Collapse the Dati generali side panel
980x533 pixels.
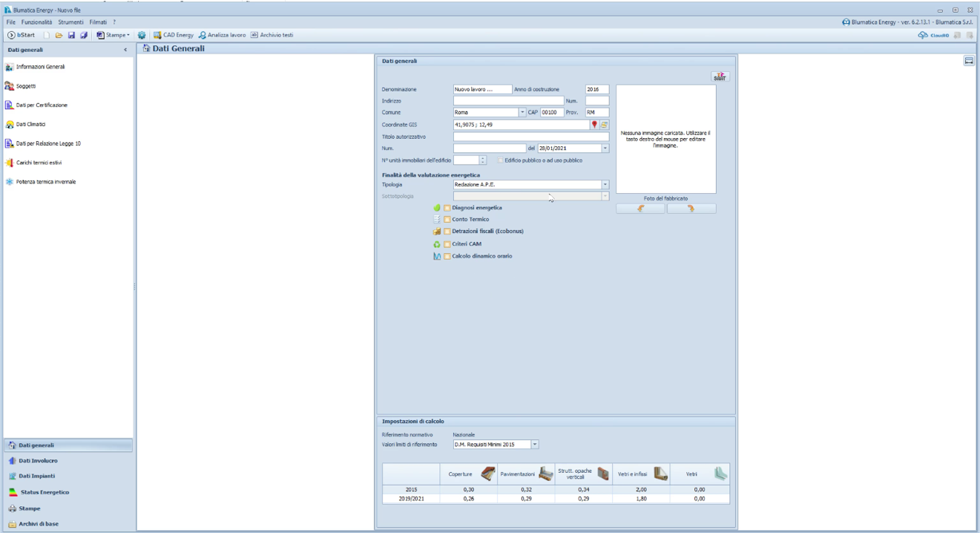(x=125, y=50)
